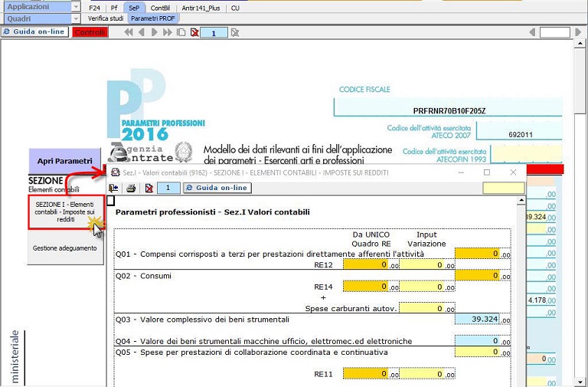Viewport: 588px width, 387px height.
Task: Click the Sez.I window page number field
Action: tap(168, 188)
